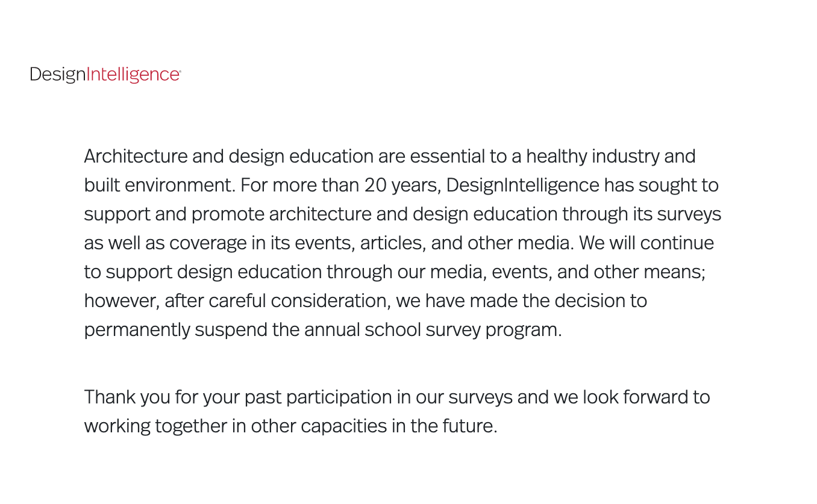The width and height of the screenshot is (817, 504).
Task: Click the line starting "Architecture and design education"
Action: click(390, 157)
